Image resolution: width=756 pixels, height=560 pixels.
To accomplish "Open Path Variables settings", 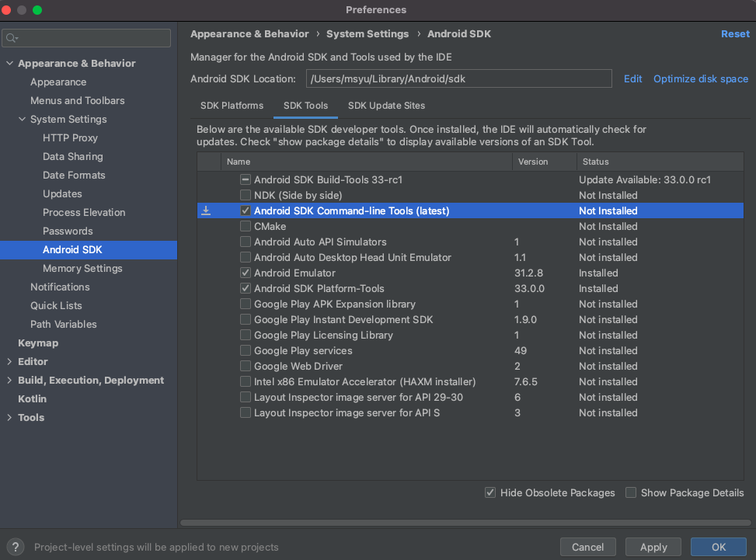I will 64,325.
